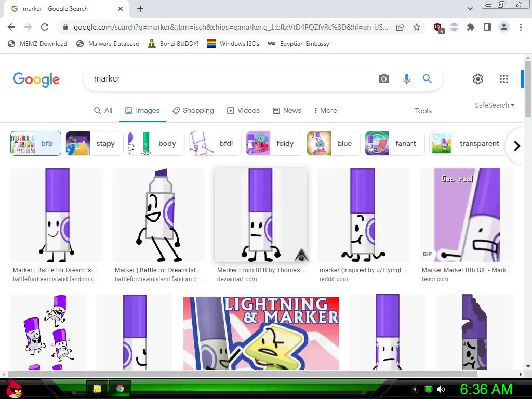Apply the foldy filter chip
This screenshot has width=532, height=399.
pyautogui.click(x=274, y=143)
